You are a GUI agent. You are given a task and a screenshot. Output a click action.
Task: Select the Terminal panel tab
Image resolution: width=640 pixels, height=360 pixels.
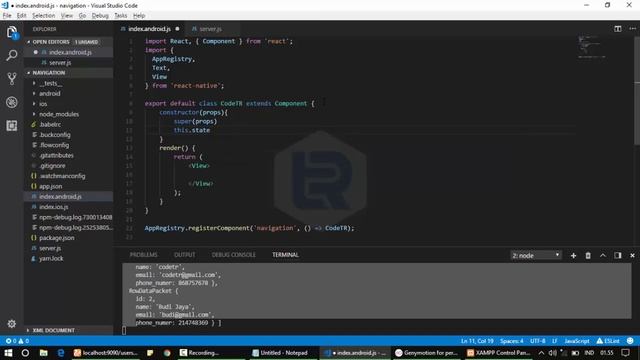click(x=285, y=255)
